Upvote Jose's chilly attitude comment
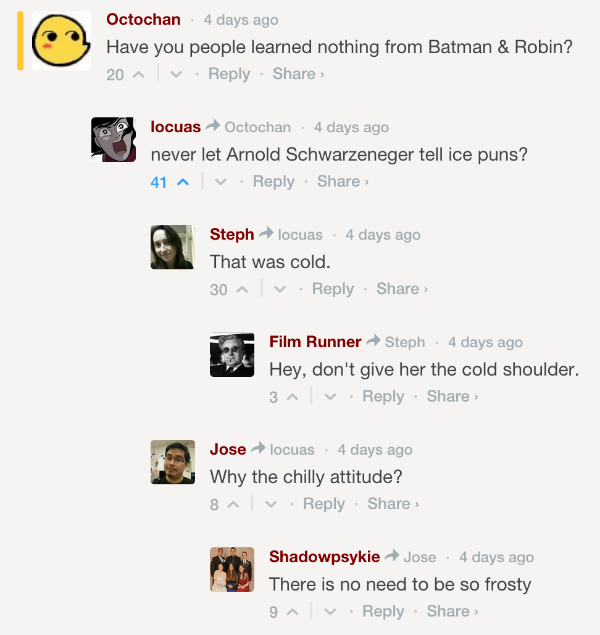This screenshot has height=635, width=600. 232,504
